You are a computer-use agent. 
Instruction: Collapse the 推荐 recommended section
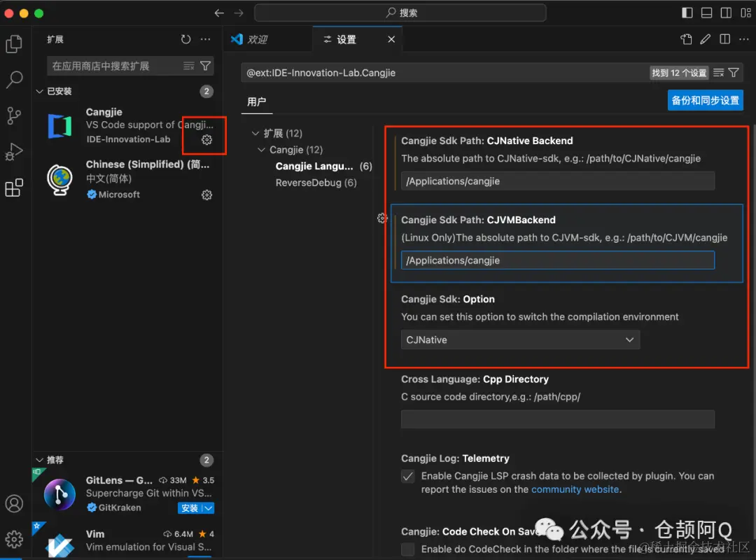pos(39,460)
